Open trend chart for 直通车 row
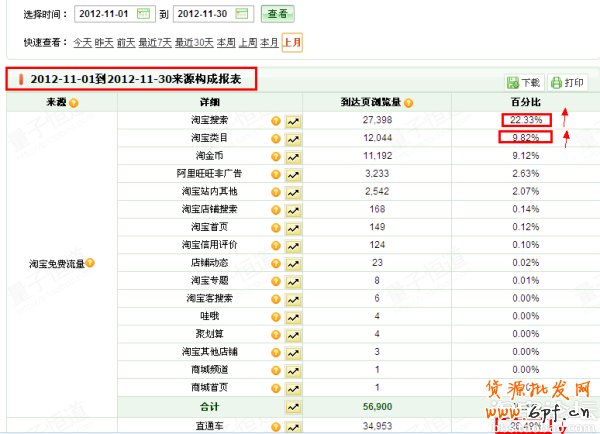 click(293, 426)
